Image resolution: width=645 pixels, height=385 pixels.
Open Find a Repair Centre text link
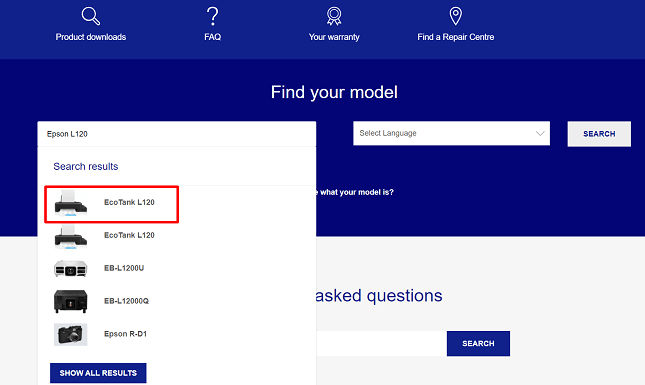(x=456, y=37)
